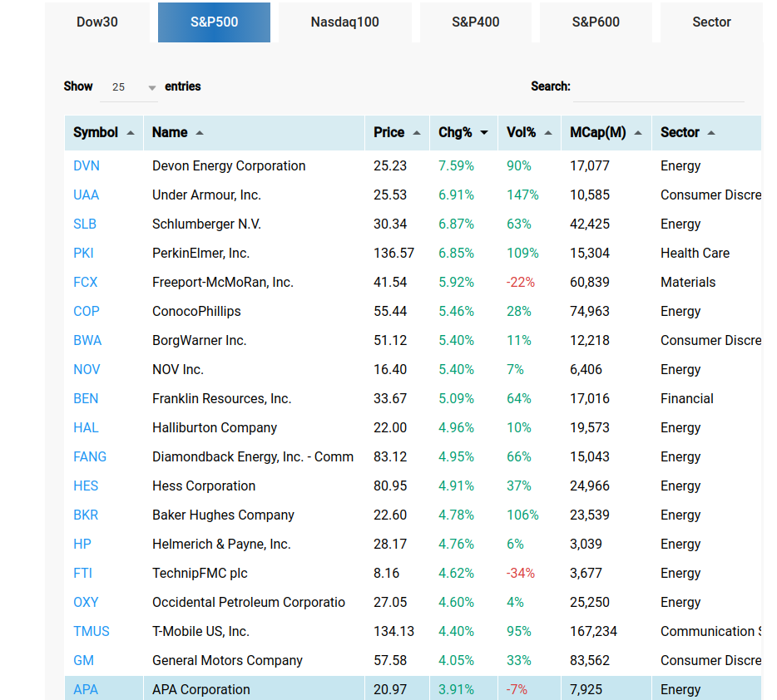Sort the table by Name column
The width and height of the screenshot is (777, 700).
(254, 133)
